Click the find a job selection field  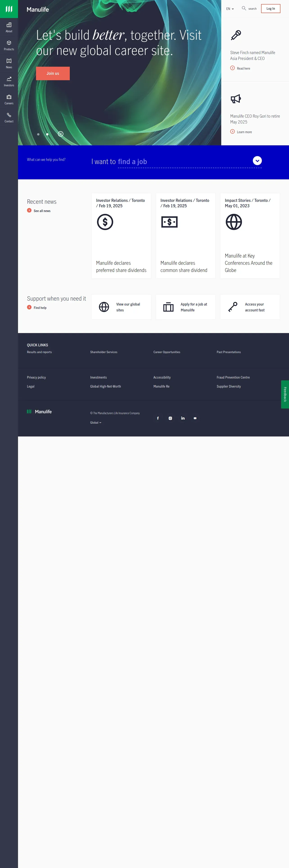tap(190, 162)
